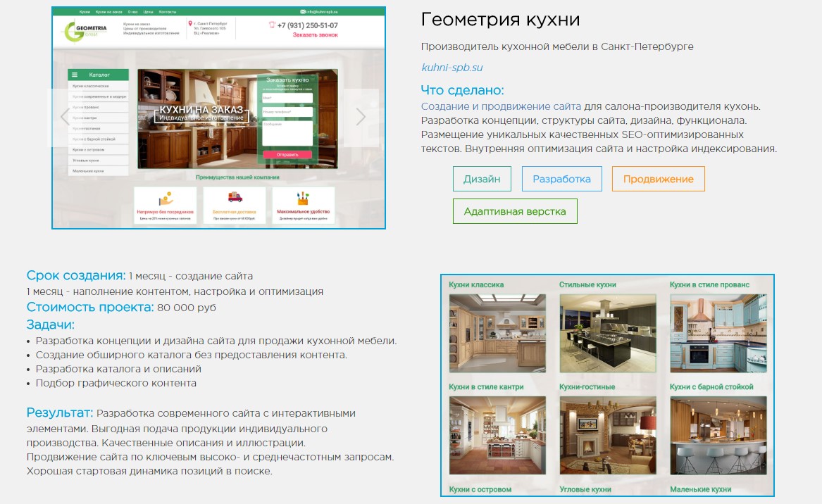Click the Преимущества нашей компании heading
The width and height of the screenshot is (822, 504).
pyautogui.click(x=237, y=177)
